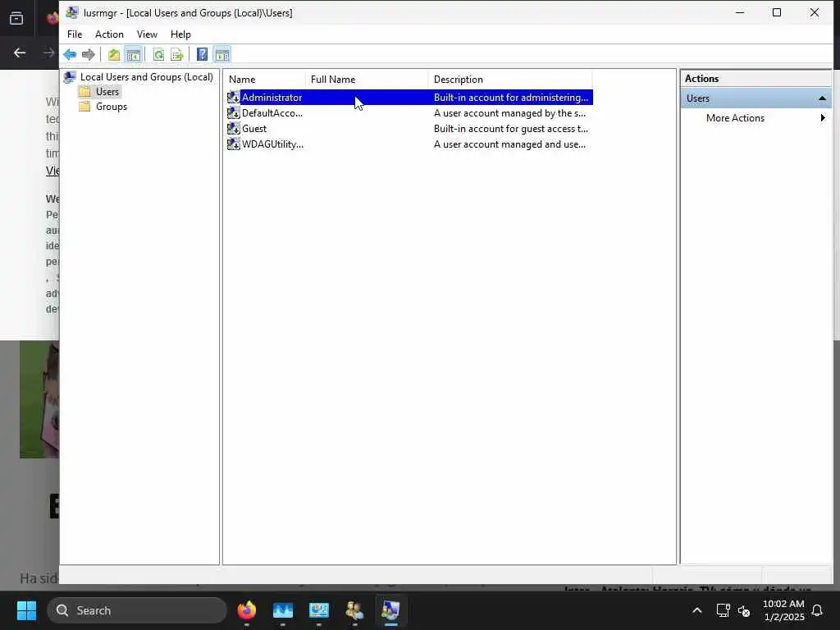Open the users icon app in taskbar
The image size is (840, 630).
pos(354,610)
